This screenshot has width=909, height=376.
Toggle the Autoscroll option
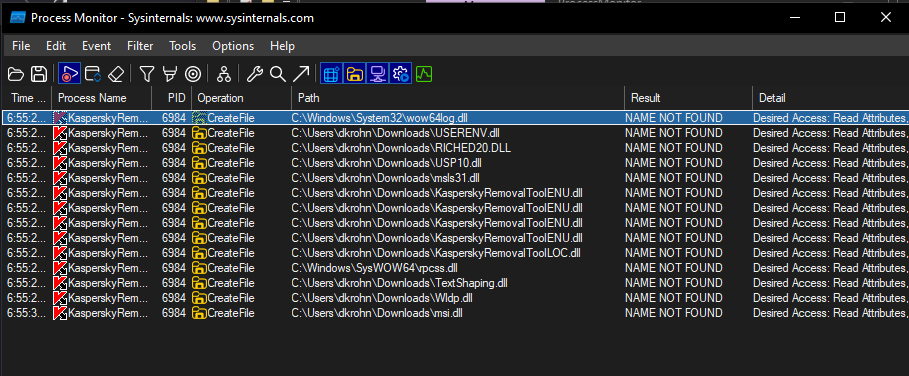click(93, 74)
